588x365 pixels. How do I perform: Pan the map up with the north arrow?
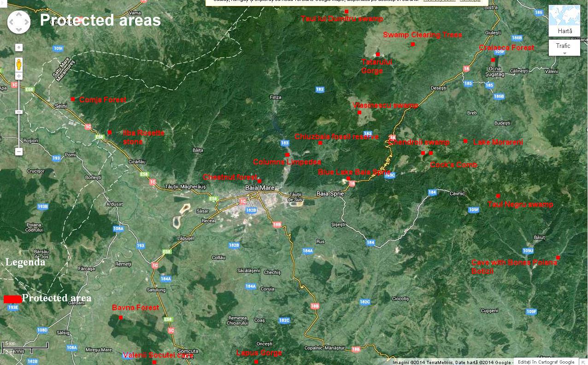[19, 14]
